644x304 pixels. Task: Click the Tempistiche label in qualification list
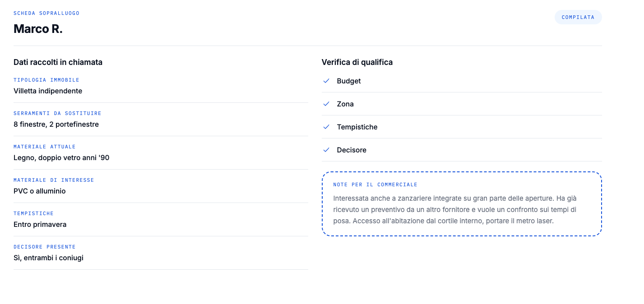coord(357,127)
